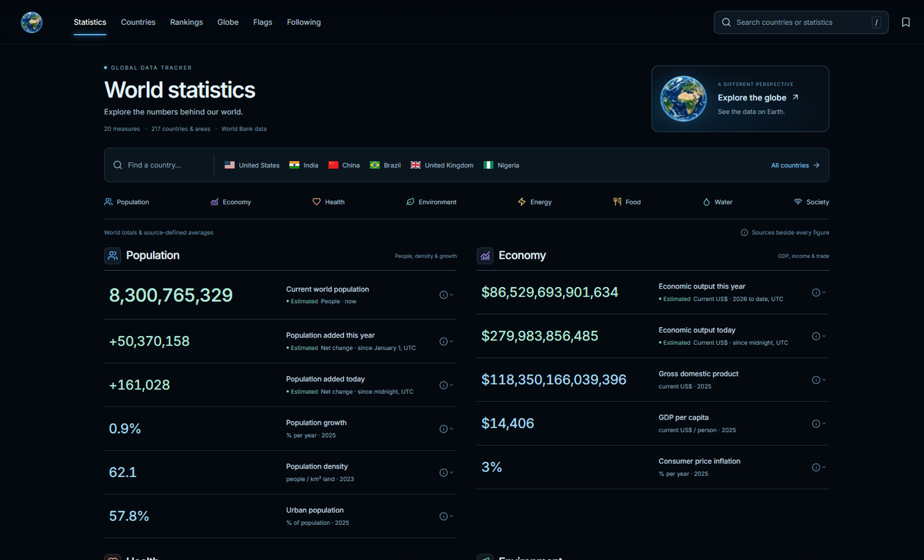This screenshot has width=924, height=560.
Task: Click the 8,300,765,329 population figure
Action: coord(171,295)
